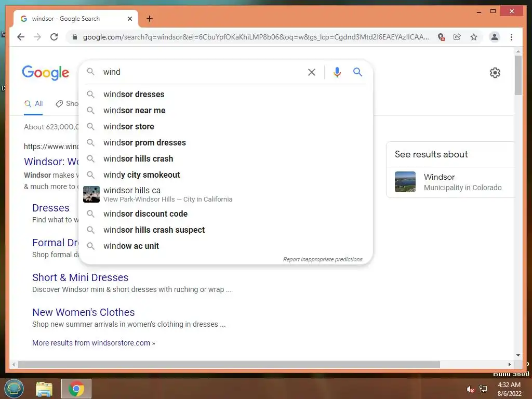Image resolution: width=532 pixels, height=399 pixels.
Task: Open the taskbar clock showing 4:32 AM
Action: [x=509, y=389]
